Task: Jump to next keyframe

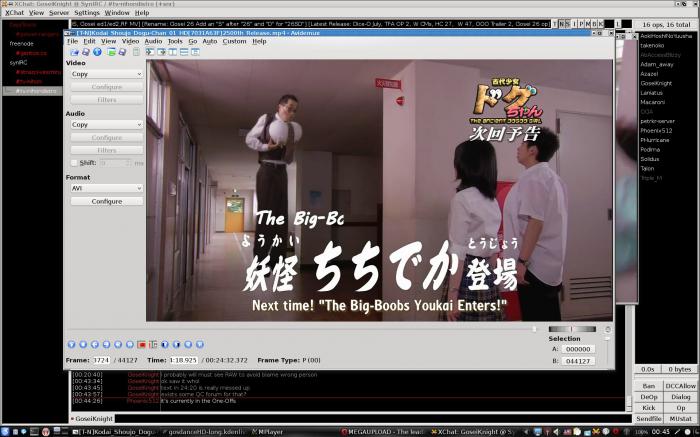Action: click(129, 344)
